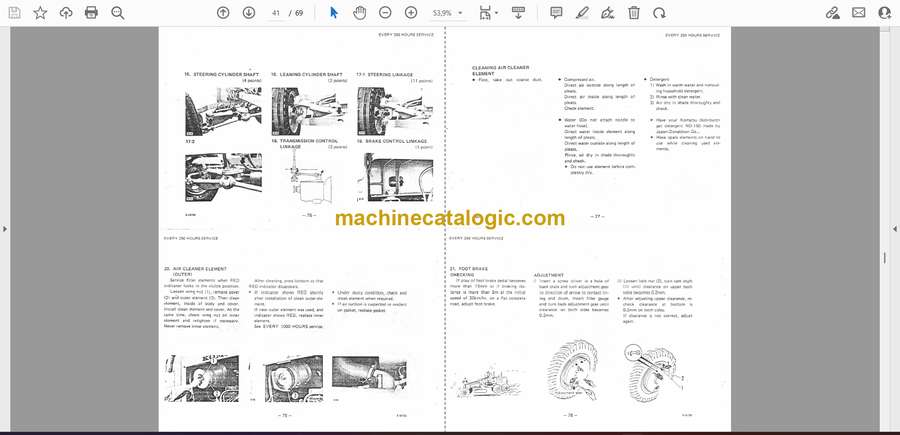Activate the selection arrow tool
The width and height of the screenshot is (900, 435).
pos(334,13)
